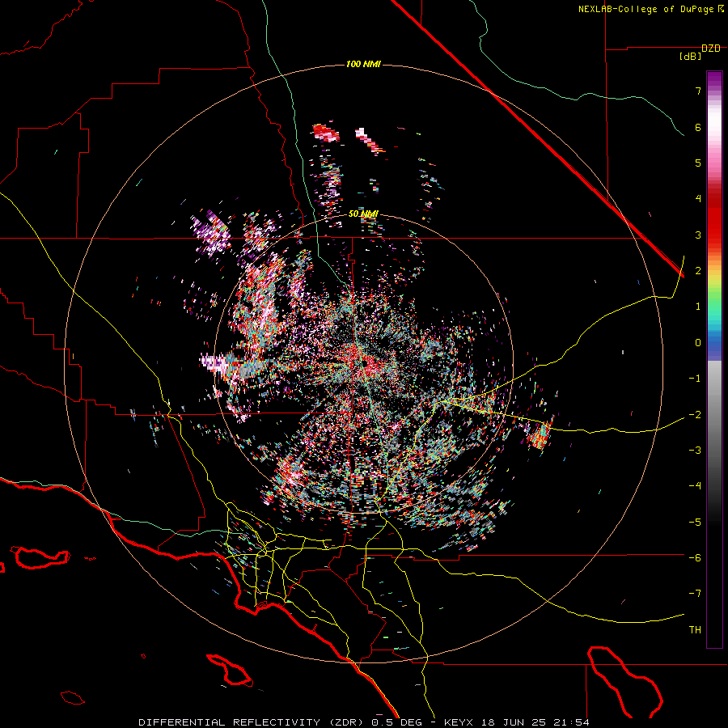This screenshot has height=728, width=728.
Task: Click the -3 value on the color scale
Action: (695, 450)
